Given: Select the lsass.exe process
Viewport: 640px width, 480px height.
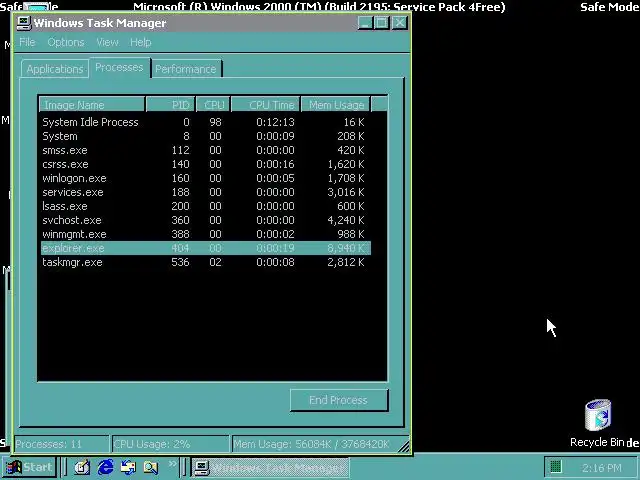Looking at the screenshot, I should [x=206, y=206].
